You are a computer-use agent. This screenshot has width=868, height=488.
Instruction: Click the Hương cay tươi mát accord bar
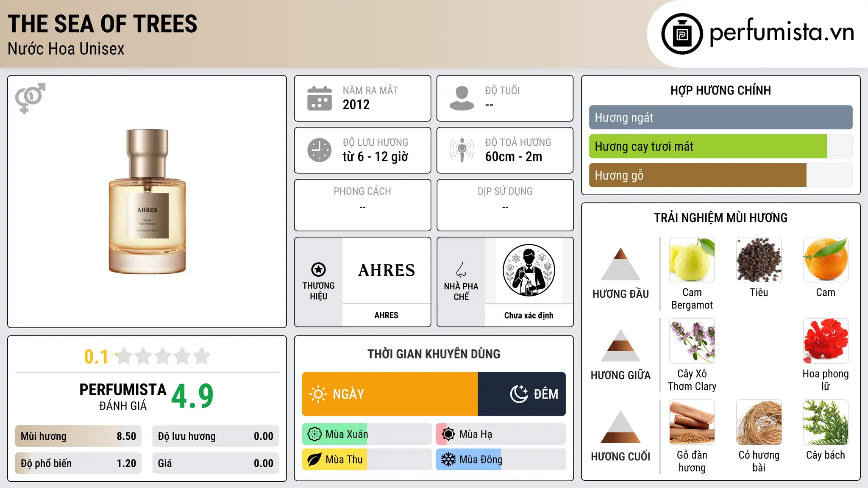[x=721, y=146]
